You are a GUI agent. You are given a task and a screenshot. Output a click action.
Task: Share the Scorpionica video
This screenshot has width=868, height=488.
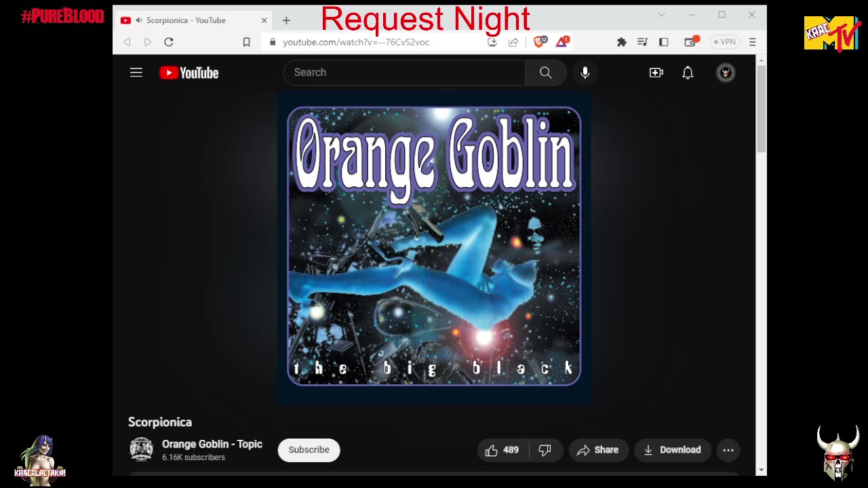(x=598, y=450)
